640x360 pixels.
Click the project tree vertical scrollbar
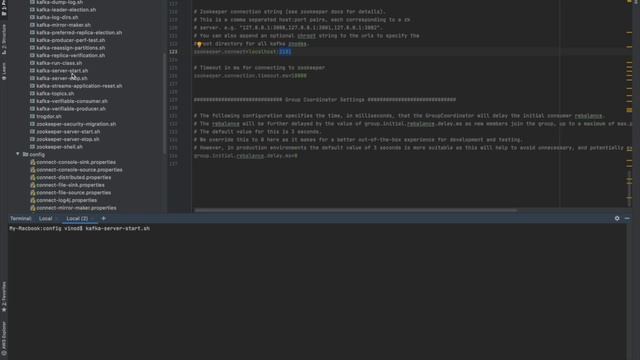tap(164, 103)
